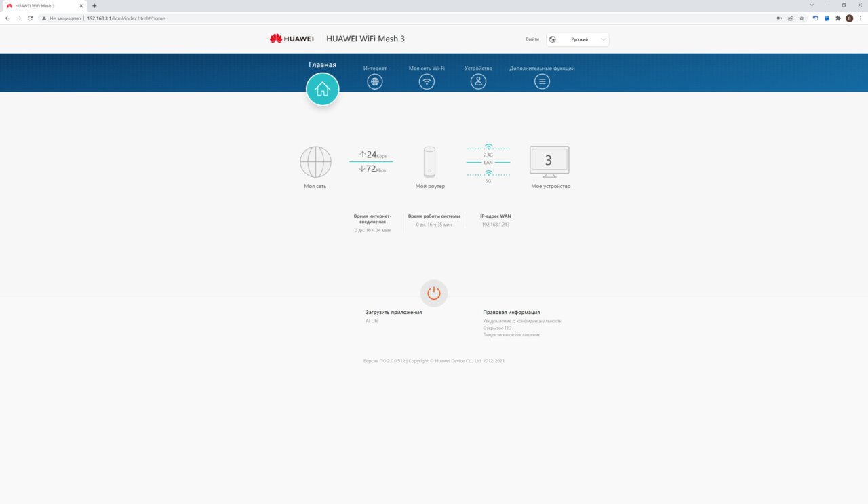The width and height of the screenshot is (868, 504).
Task: Click the share page icon
Action: click(x=790, y=18)
